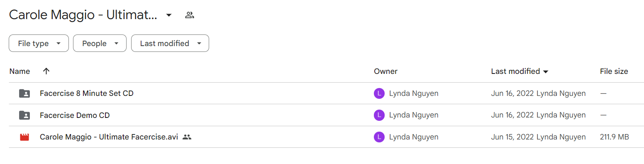This screenshot has height=164, width=644.
Task: Open the People filter dropdown
Action: 100,43
